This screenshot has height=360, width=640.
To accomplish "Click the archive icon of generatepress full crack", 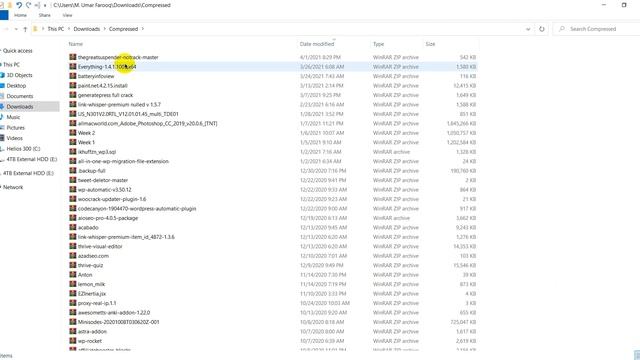I will click(73, 95).
